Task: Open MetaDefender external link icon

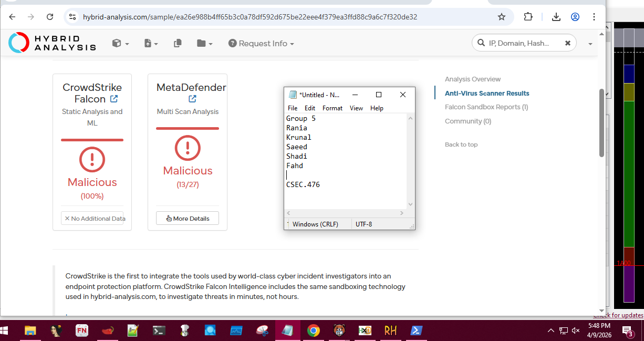Action: [x=192, y=99]
